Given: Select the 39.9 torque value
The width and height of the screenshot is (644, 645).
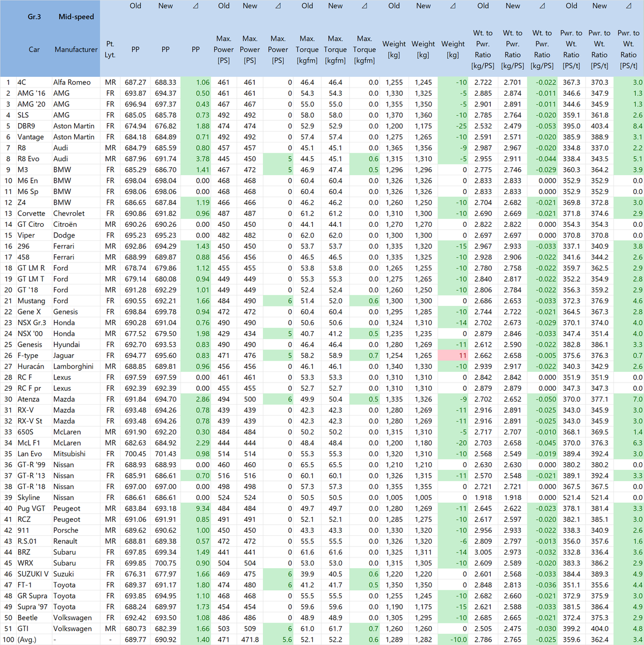Looking at the screenshot, I should coord(307,574).
